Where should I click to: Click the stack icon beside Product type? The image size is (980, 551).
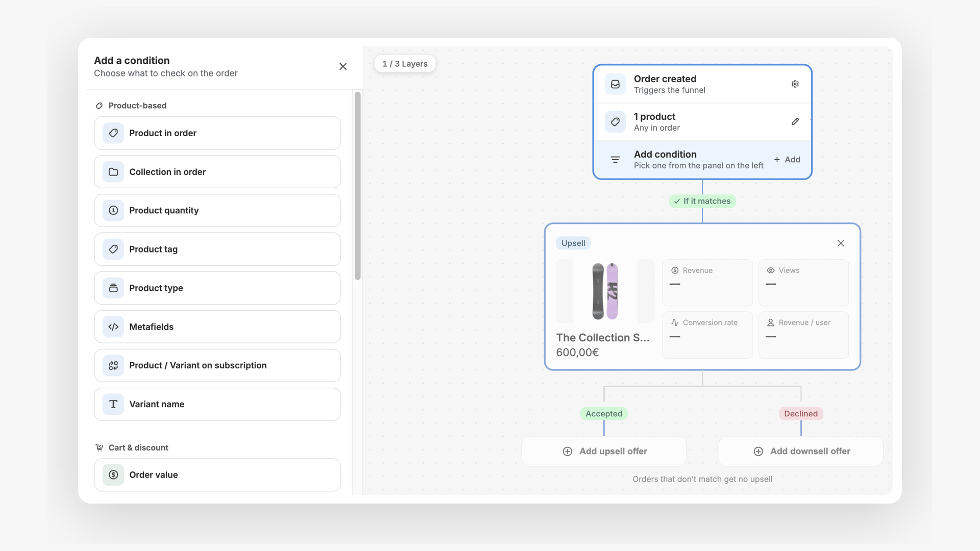coord(113,288)
